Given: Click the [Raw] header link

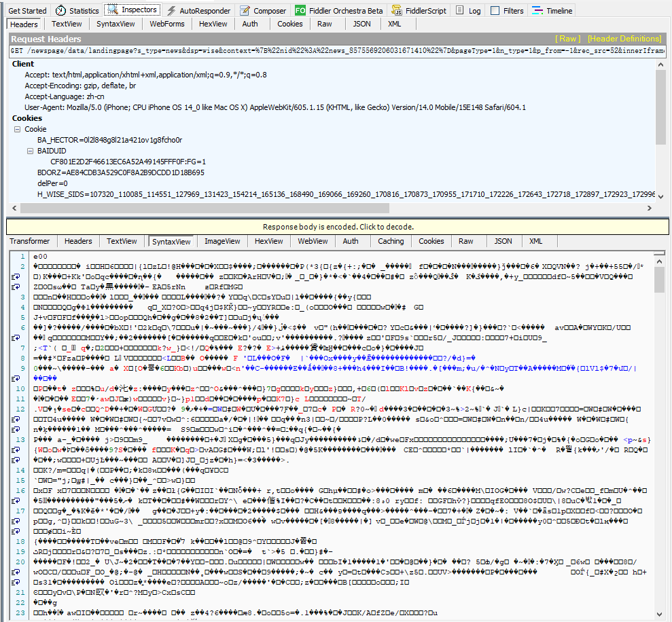Looking at the screenshot, I should tap(567, 39).
